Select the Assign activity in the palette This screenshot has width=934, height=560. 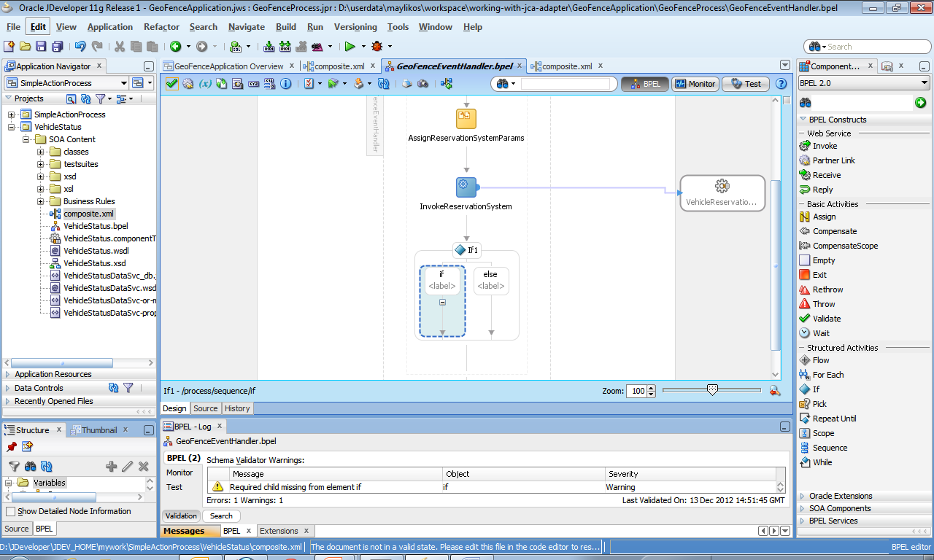tap(818, 217)
